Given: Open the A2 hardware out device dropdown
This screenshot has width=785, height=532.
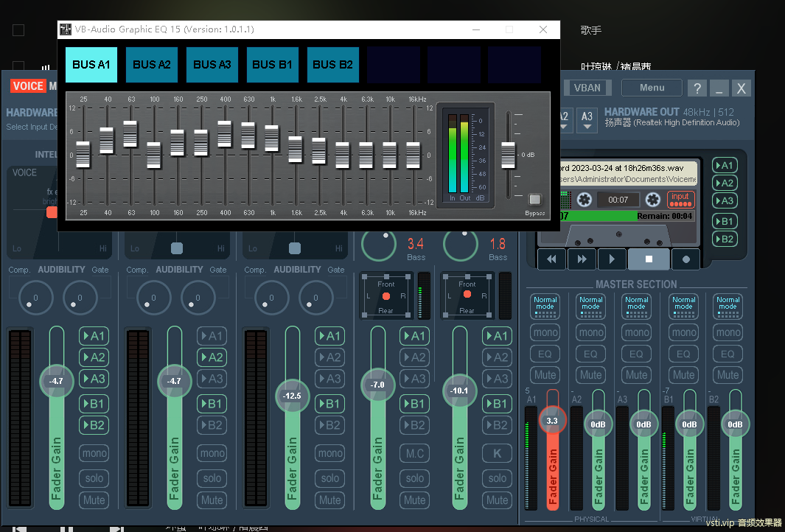Looking at the screenshot, I should tap(564, 120).
